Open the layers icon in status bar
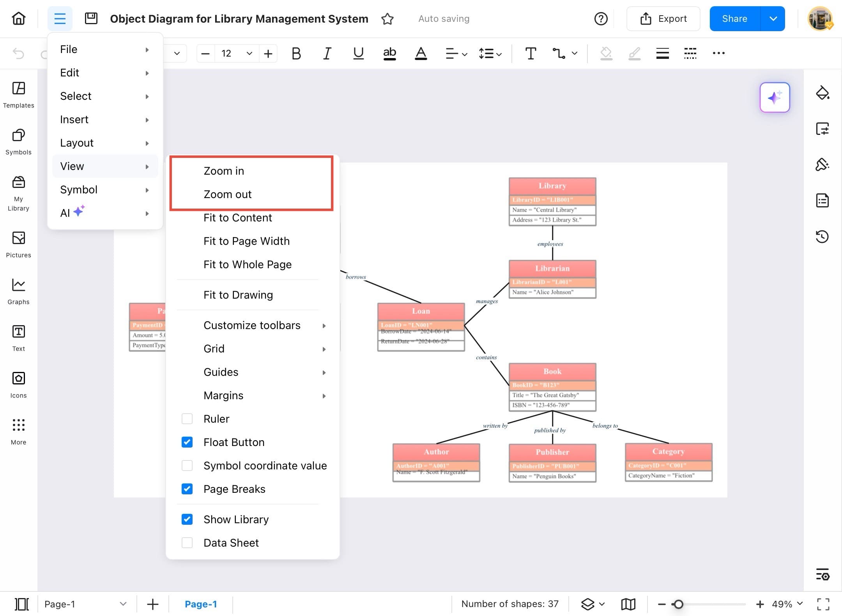This screenshot has width=842, height=616. click(588, 604)
